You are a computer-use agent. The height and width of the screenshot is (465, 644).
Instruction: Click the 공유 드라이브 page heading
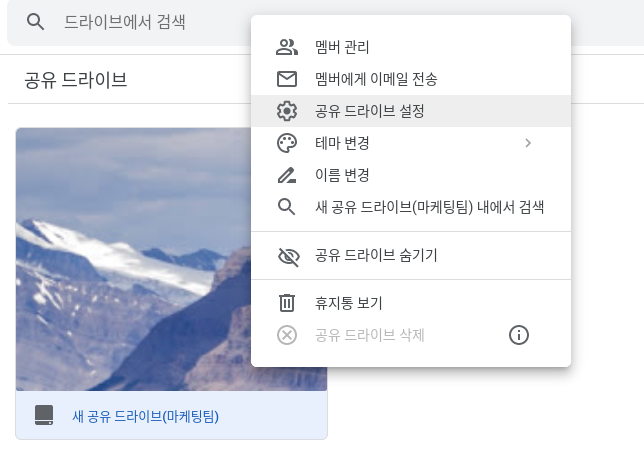pyautogui.click(x=76, y=80)
